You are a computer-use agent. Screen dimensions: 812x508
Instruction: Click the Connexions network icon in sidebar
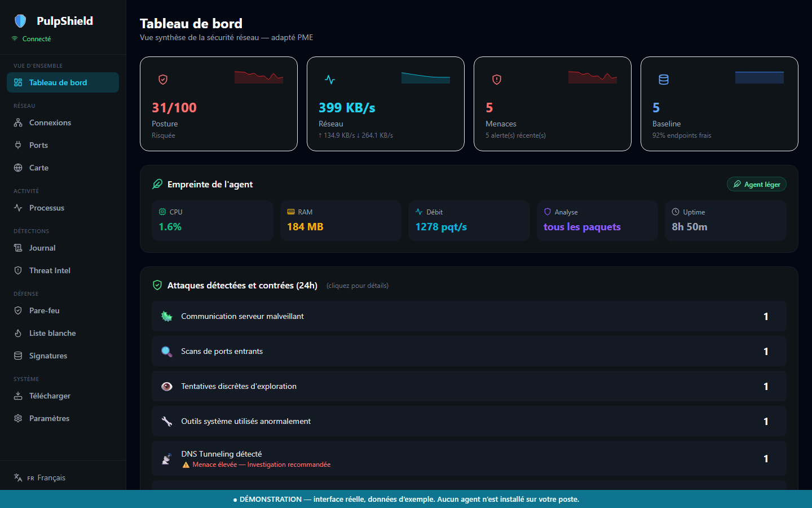[18, 122]
